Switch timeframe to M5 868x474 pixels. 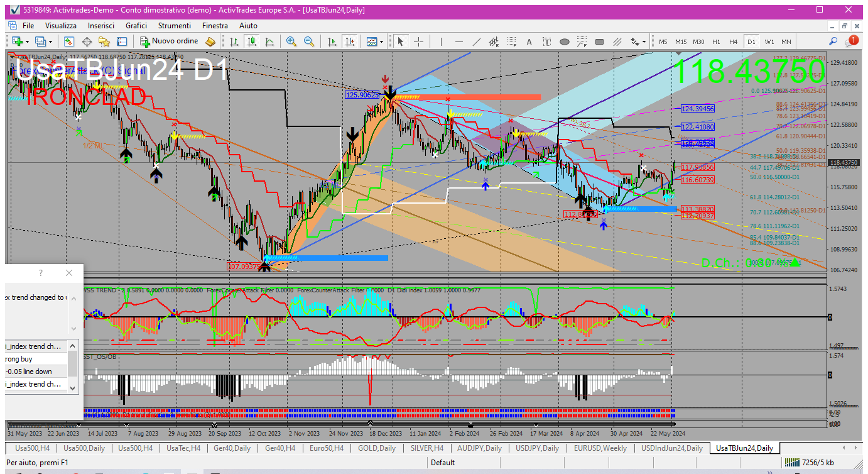[663, 41]
